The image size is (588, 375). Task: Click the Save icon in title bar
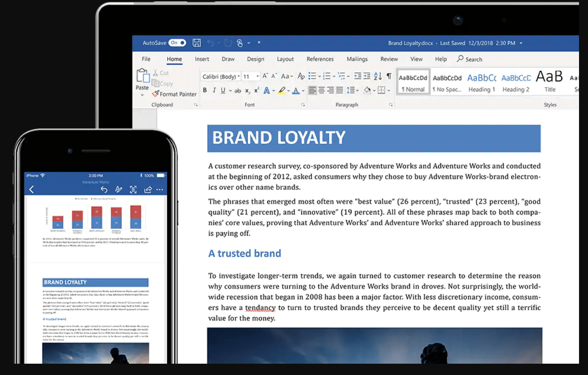click(x=197, y=43)
